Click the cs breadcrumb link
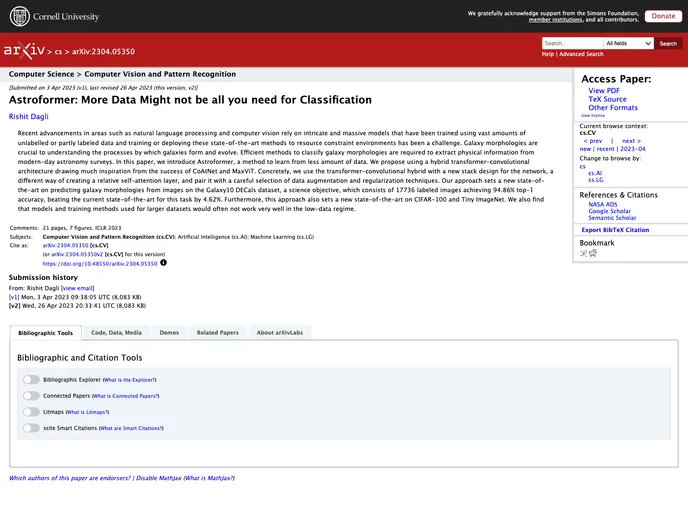Image resolution: width=688 pixels, height=512 pixels. coord(58,52)
